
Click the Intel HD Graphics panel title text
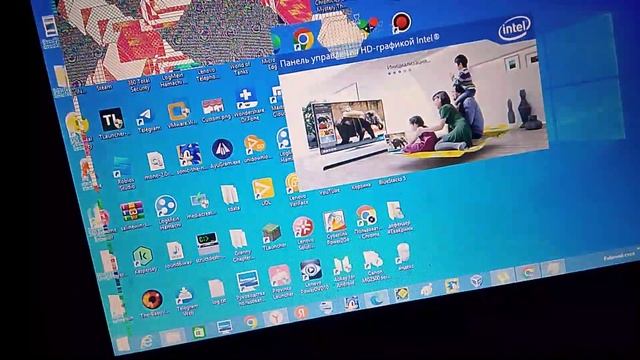pyautogui.click(x=359, y=51)
